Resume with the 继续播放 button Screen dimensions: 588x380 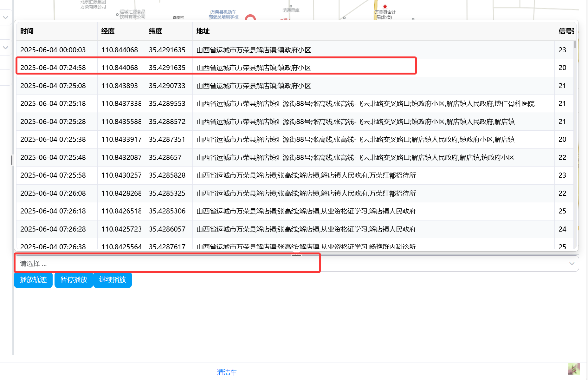tap(113, 280)
